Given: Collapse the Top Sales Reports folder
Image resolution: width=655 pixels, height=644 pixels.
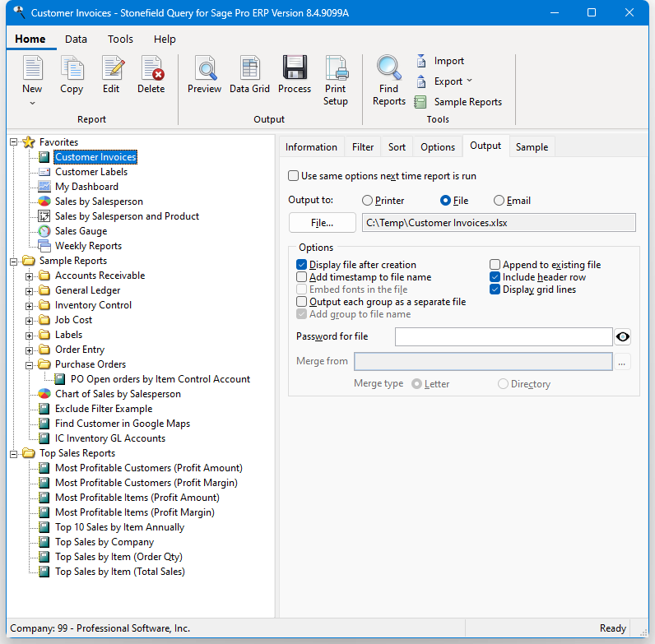Looking at the screenshot, I should tap(13, 454).
